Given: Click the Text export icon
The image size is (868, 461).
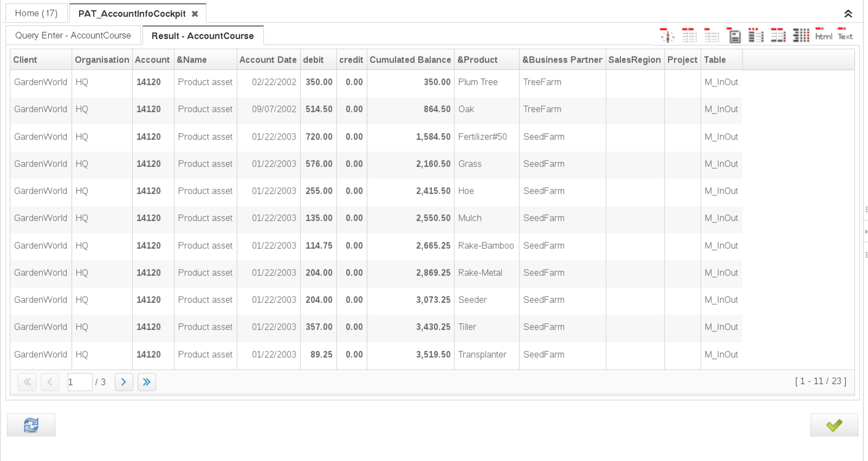Looking at the screenshot, I should click(845, 35).
